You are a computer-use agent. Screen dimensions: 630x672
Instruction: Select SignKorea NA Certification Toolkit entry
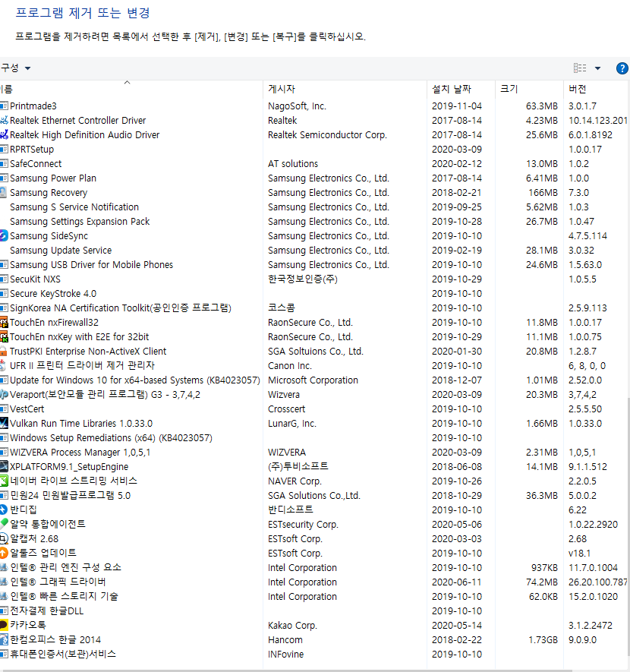point(121,308)
